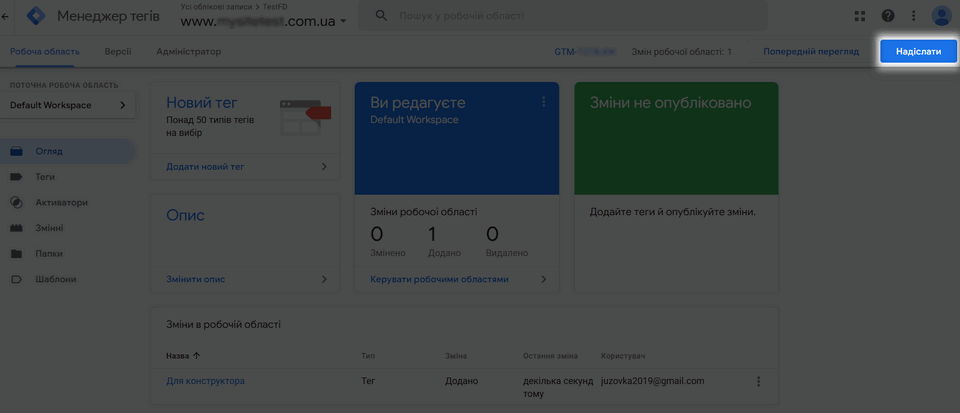Switch to the Версії tab
This screenshot has height=413, width=960.
(117, 51)
